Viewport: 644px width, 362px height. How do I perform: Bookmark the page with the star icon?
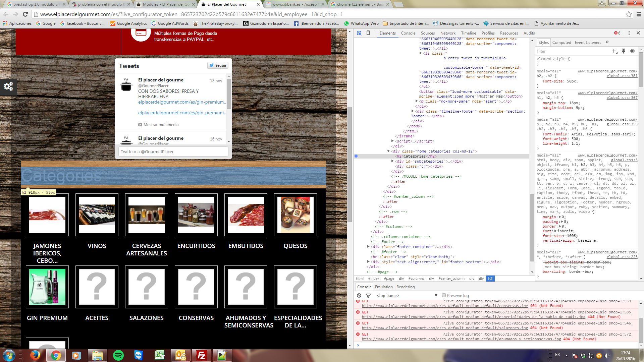pos(629,14)
